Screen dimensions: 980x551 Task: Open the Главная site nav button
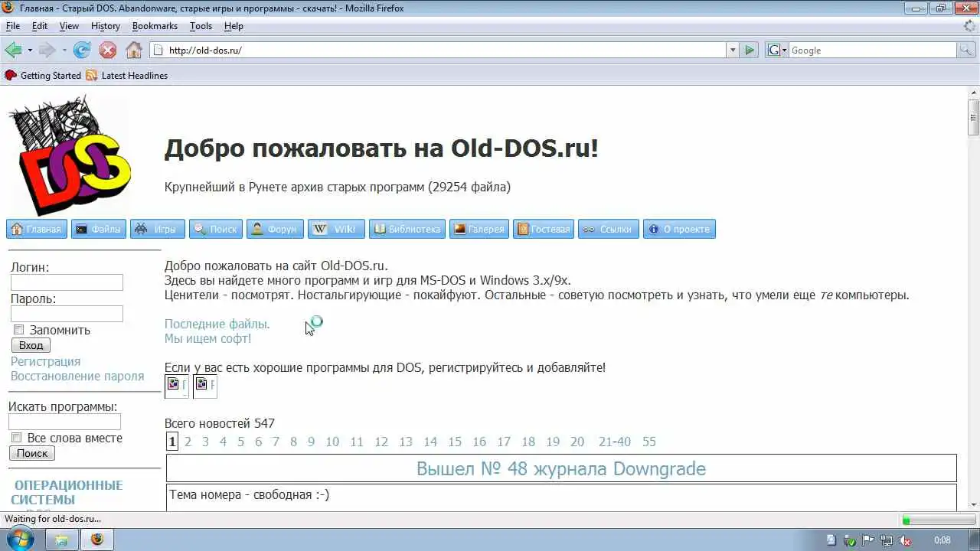pyautogui.click(x=36, y=229)
